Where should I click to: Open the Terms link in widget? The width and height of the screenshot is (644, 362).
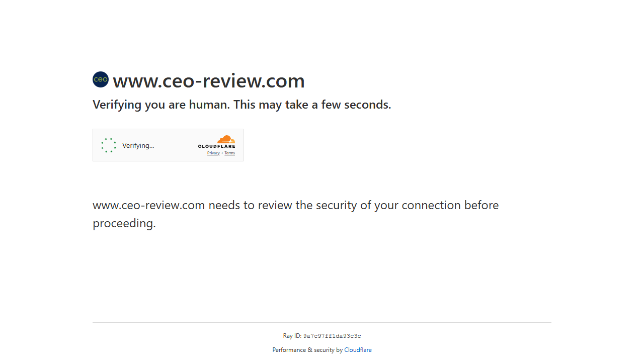(x=229, y=153)
